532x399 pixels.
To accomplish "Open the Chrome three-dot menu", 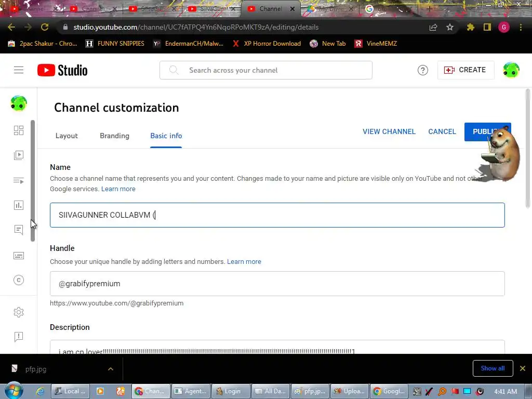I will (521, 27).
